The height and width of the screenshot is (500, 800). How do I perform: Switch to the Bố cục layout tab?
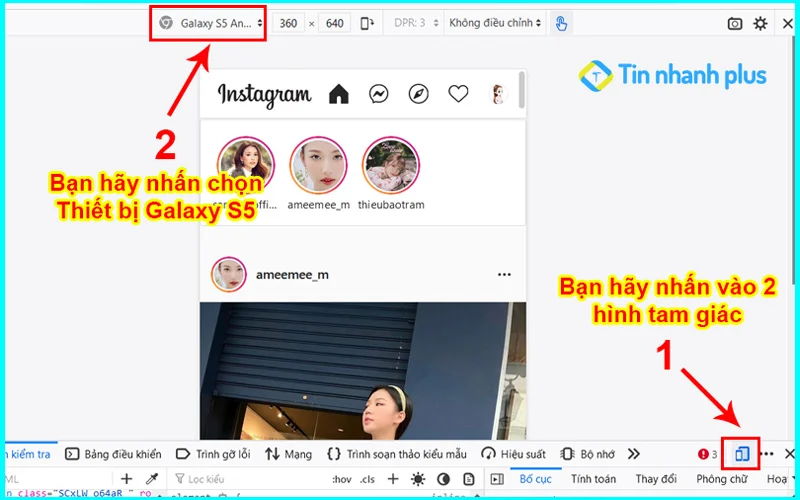[x=536, y=479]
